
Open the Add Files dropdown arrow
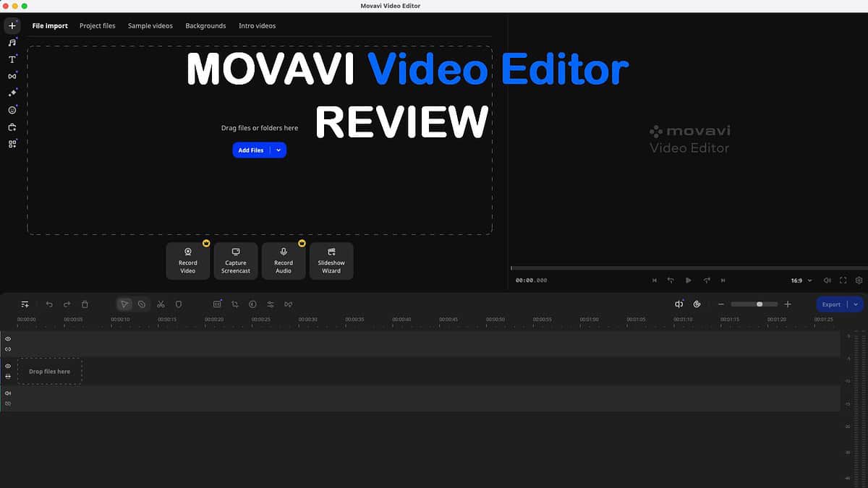(278, 150)
